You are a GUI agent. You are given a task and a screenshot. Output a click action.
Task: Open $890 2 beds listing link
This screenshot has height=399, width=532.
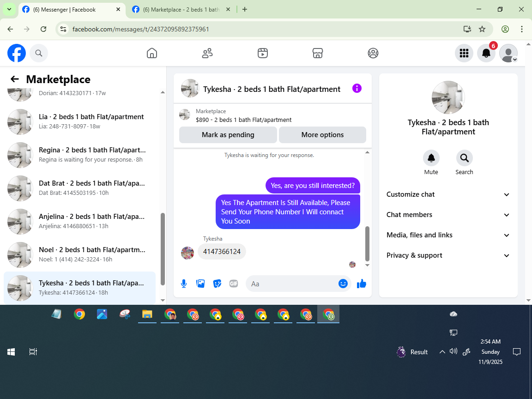[x=243, y=120]
